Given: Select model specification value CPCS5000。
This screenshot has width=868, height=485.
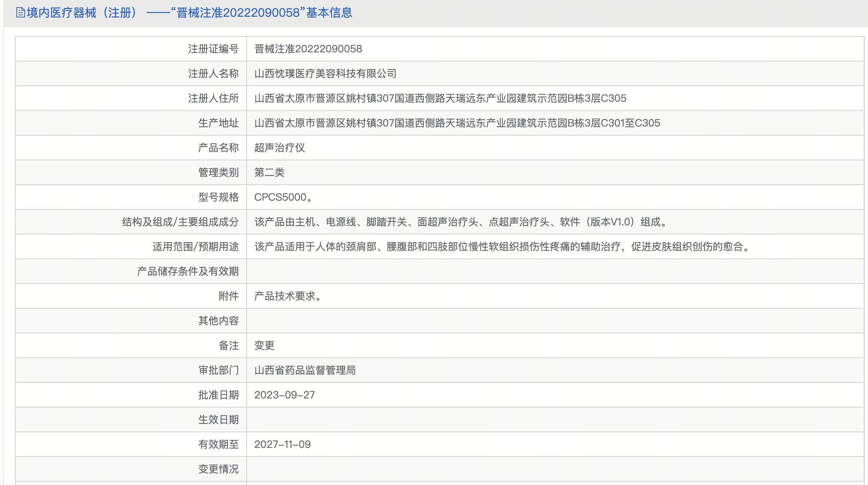Looking at the screenshot, I should (x=283, y=197).
